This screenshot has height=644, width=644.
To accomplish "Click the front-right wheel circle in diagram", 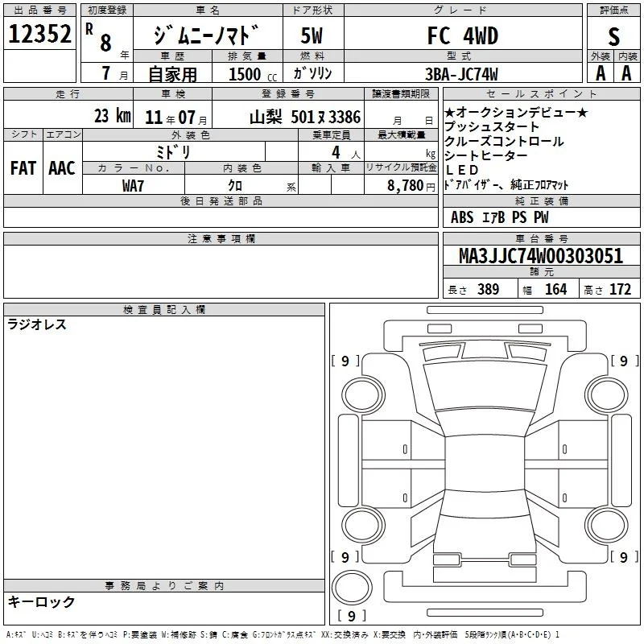I will (x=607, y=395).
